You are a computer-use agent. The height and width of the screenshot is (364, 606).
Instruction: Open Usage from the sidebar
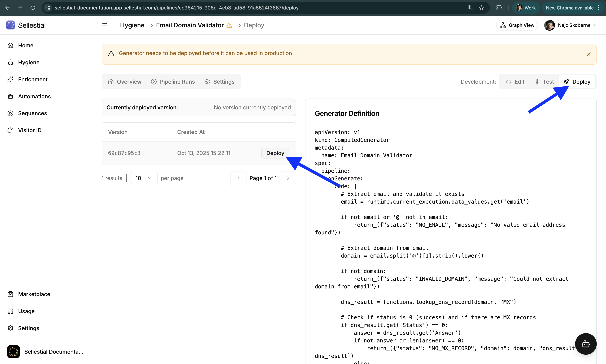coord(10,311)
